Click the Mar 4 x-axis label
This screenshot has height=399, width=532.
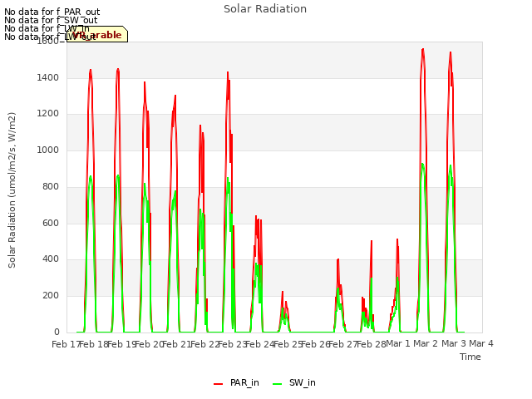point(481,343)
